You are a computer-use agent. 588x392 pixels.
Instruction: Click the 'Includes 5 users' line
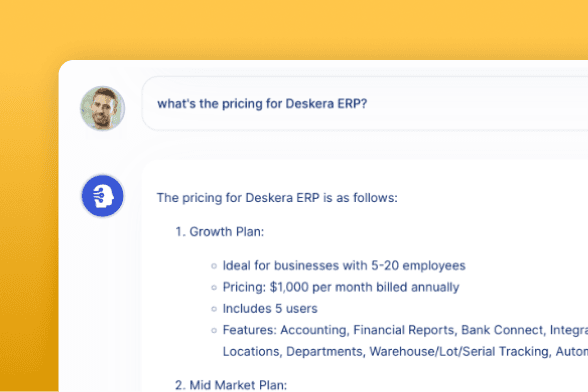pos(270,309)
